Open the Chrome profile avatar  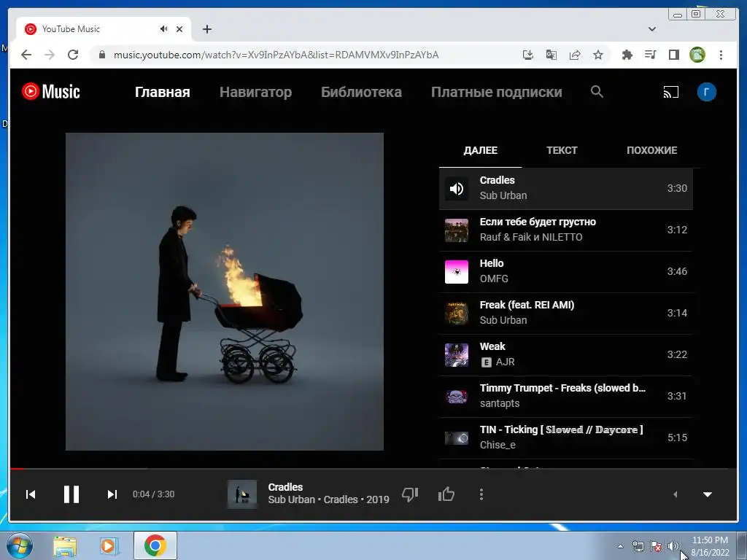pos(697,55)
